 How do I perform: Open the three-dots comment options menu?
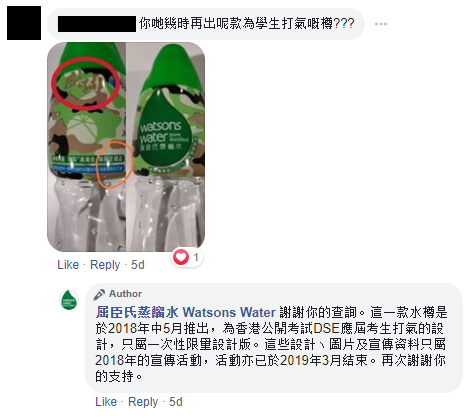[381, 24]
